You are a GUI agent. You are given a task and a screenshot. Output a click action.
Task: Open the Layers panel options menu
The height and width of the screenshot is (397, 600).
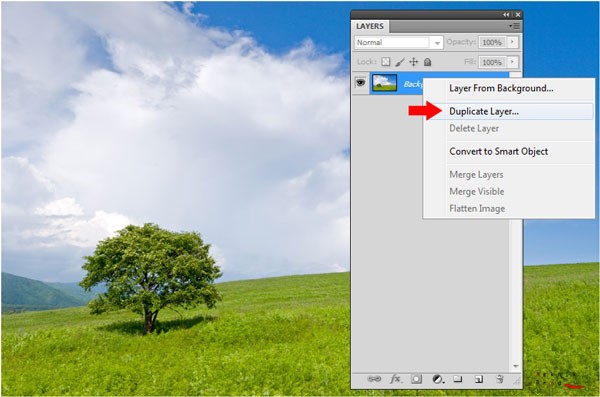coord(515,26)
